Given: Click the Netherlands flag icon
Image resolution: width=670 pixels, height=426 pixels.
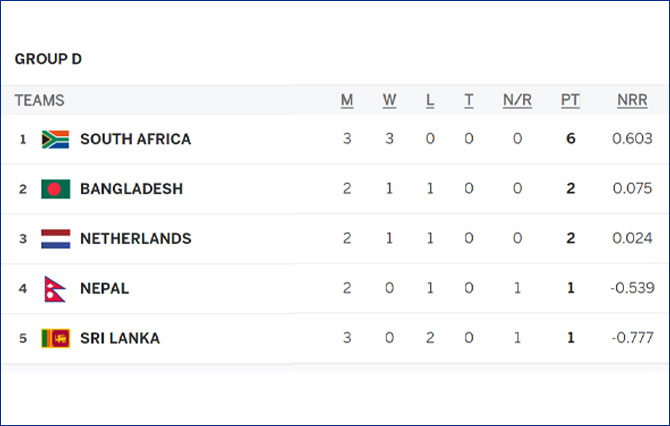Looking at the screenshot, I should 56,238.
